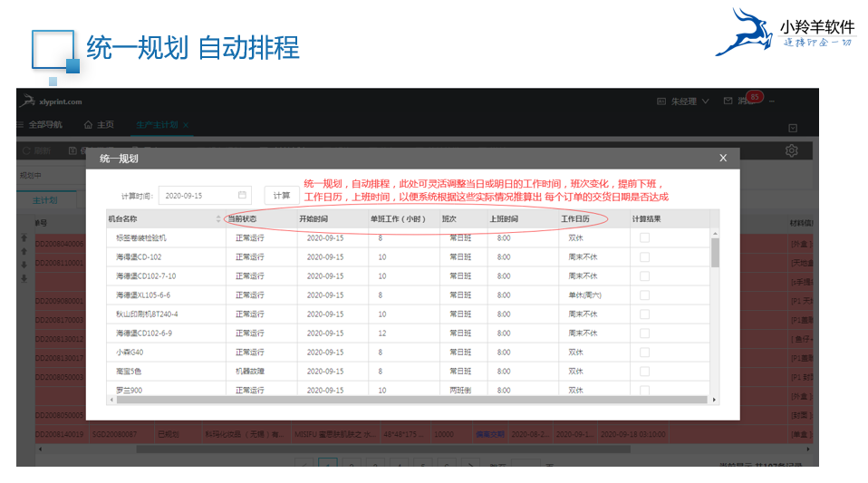Tick the 计算结果 checkbox for 标签卷装检验机
Viewport: 868px width, 483px height.
644,237
